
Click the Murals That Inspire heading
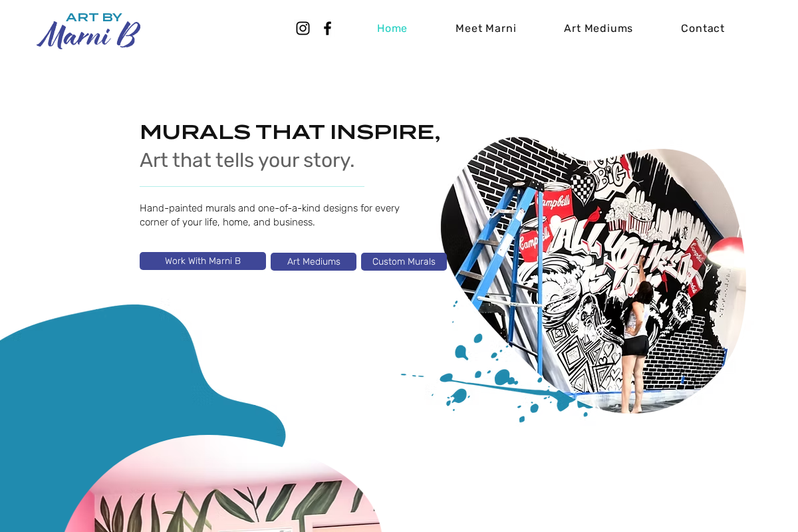290,132
